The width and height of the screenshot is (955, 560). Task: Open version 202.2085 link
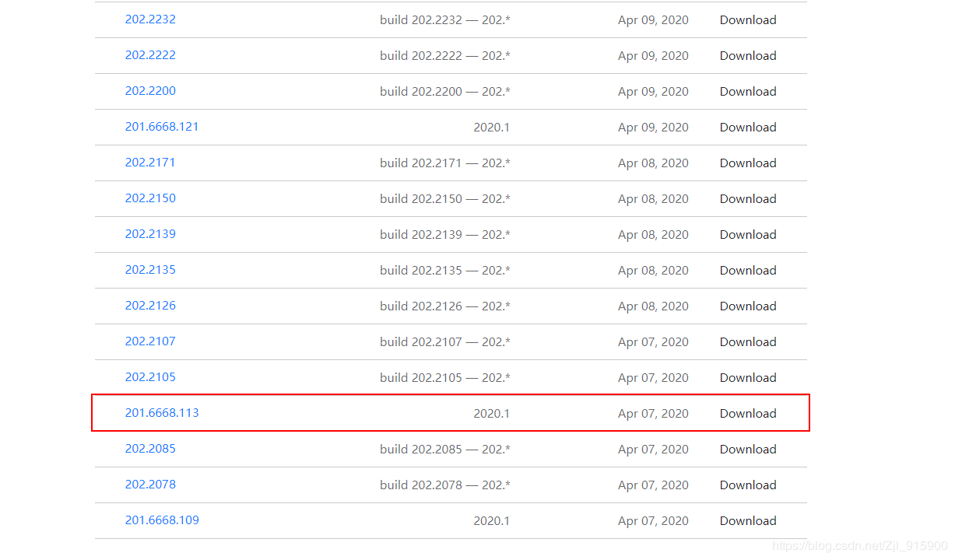[150, 449]
